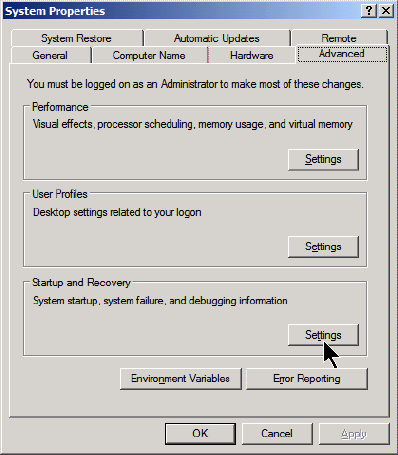Viewport: 398px width, 455px height.
Task: Click the Administrator logon notice text
Action: pyautogui.click(x=195, y=84)
